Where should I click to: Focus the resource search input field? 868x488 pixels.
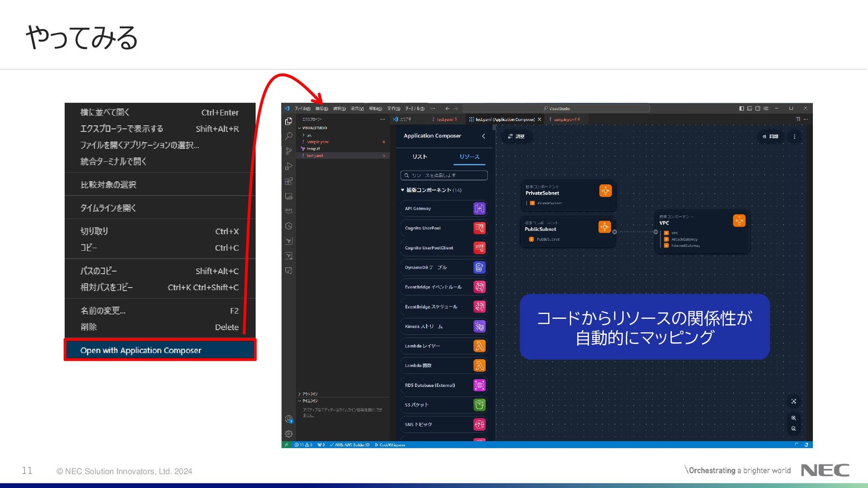444,175
